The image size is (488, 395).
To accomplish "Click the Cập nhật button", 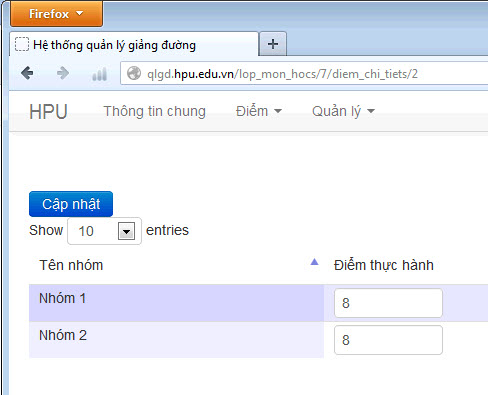I will coord(71,204).
